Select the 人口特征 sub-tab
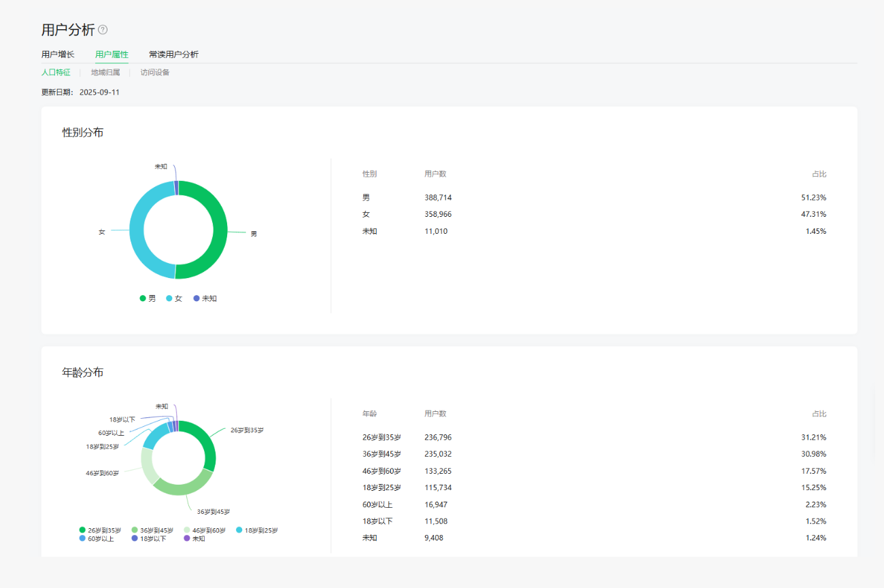Image resolution: width=884 pixels, height=588 pixels. coord(56,72)
